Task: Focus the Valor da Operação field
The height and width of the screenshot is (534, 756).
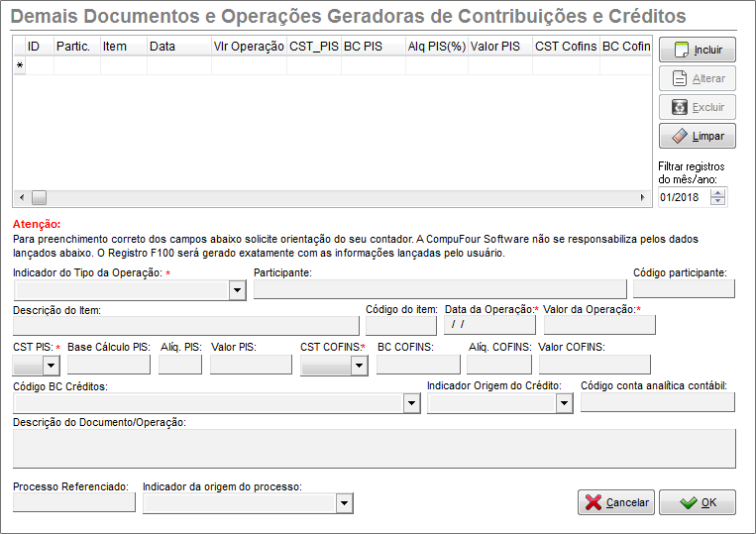Action: [x=599, y=325]
